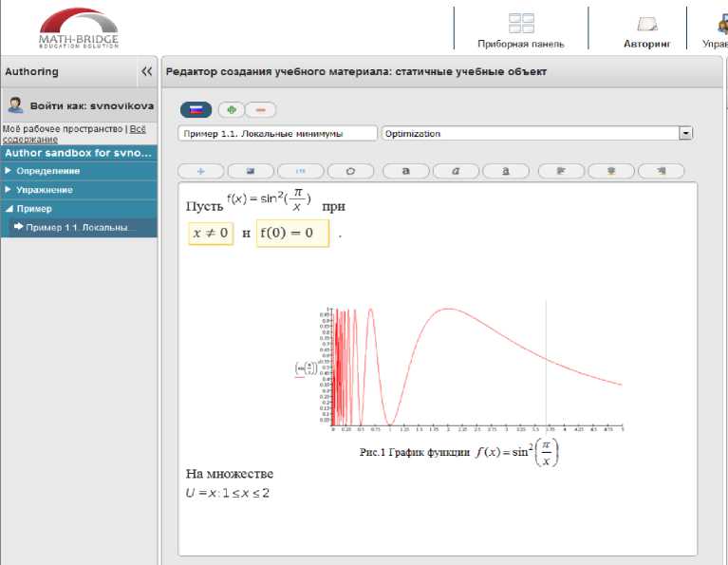Align text to the left
728x565 pixels.
pos(561,171)
